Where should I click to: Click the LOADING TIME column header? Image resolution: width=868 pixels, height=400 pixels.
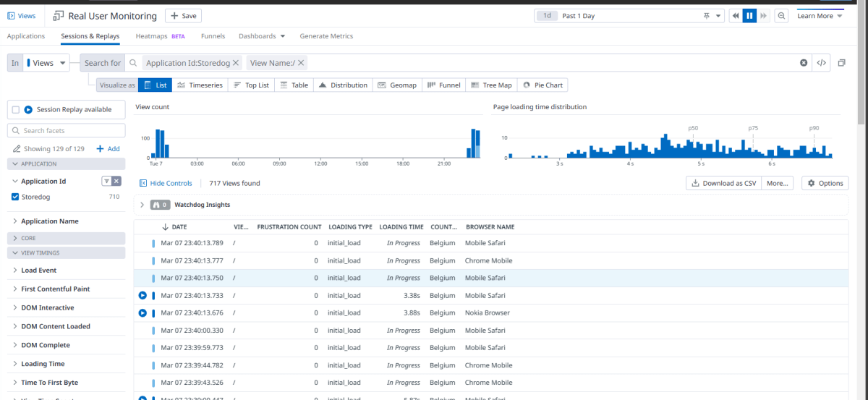pyautogui.click(x=401, y=227)
